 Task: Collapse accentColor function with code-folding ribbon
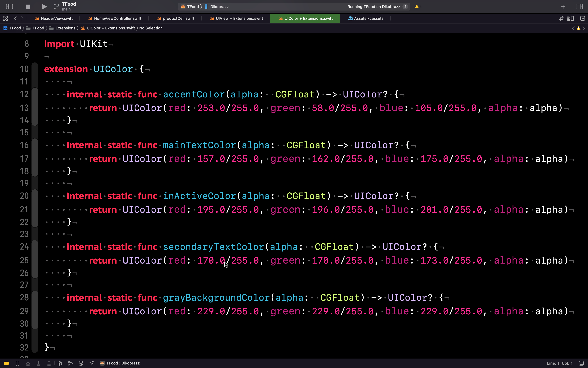(35, 107)
